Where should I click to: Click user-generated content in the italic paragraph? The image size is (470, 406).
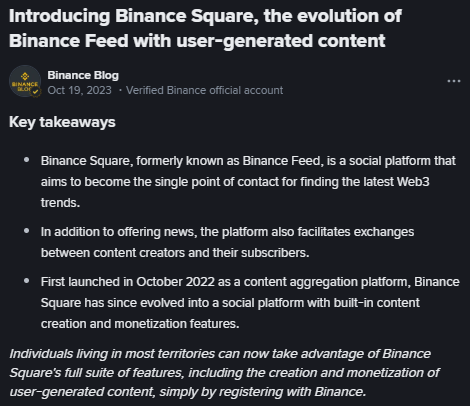click(x=82, y=392)
